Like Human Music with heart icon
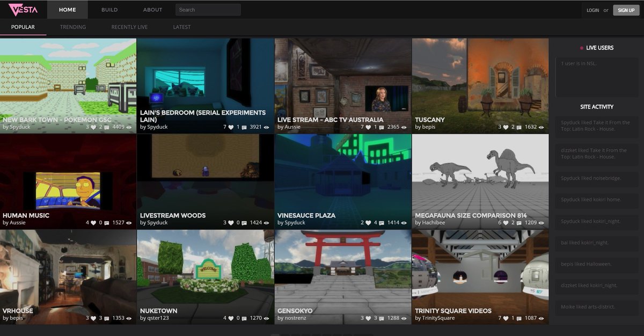The width and height of the screenshot is (644, 336). [93, 223]
